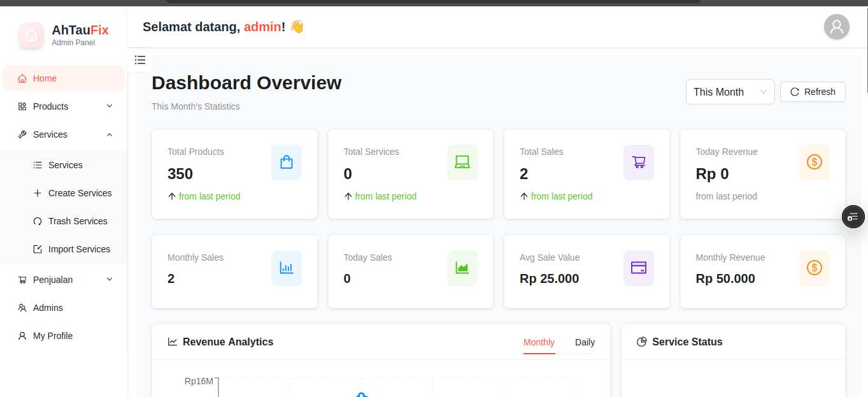Click the Total Services laptop icon
868x397 pixels.
pos(462,162)
